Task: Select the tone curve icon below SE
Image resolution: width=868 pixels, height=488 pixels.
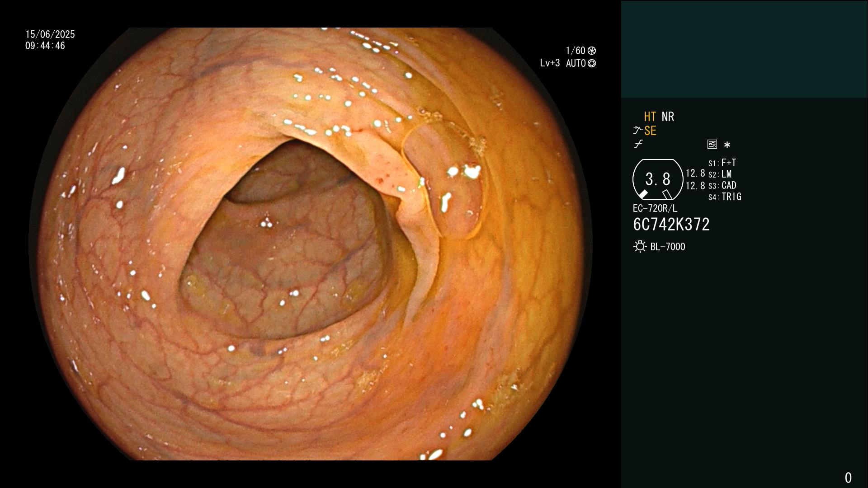Action: [638, 144]
